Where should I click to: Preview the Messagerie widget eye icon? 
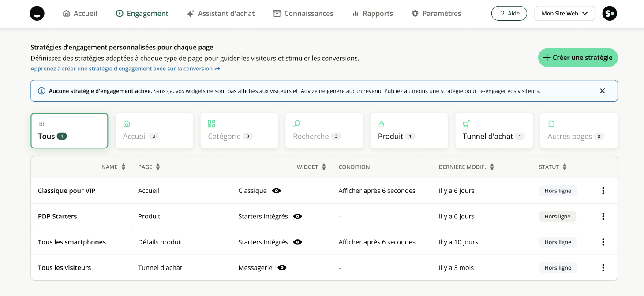[282, 268]
